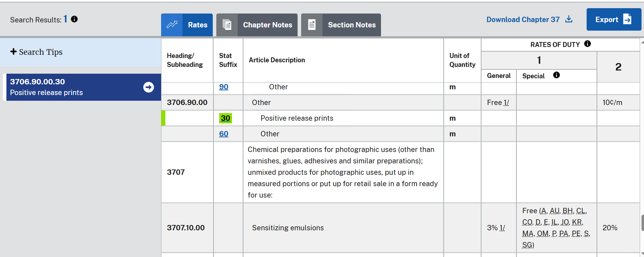Image resolution: width=644 pixels, height=257 pixels.
Task: Click the Rates tab chart icon
Action: click(172, 25)
